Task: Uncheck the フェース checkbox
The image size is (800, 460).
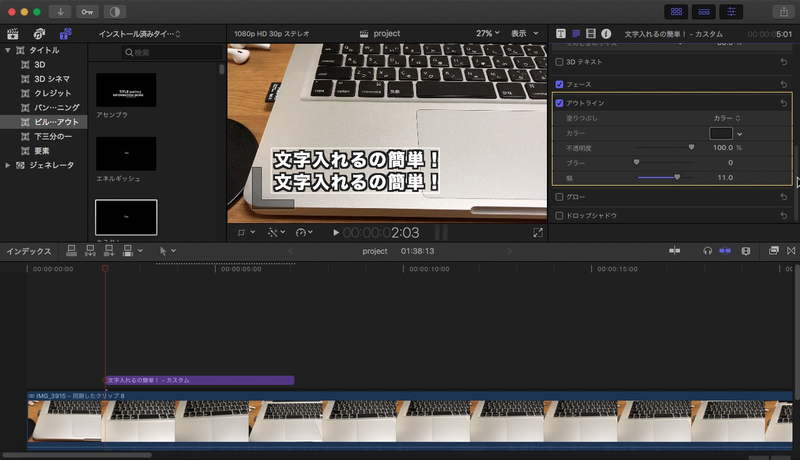Action: click(x=559, y=84)
